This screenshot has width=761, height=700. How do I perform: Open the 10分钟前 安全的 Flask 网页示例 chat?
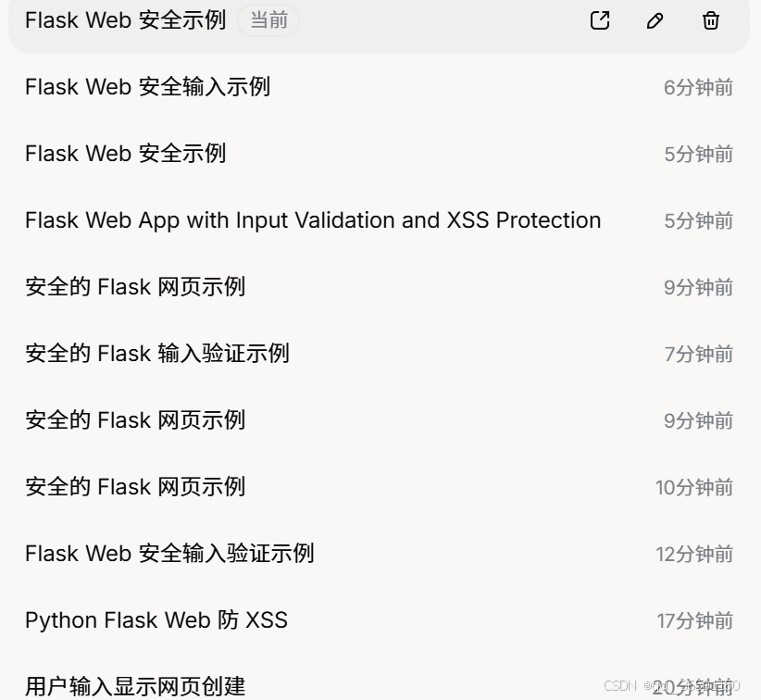[x=135, y=486]
